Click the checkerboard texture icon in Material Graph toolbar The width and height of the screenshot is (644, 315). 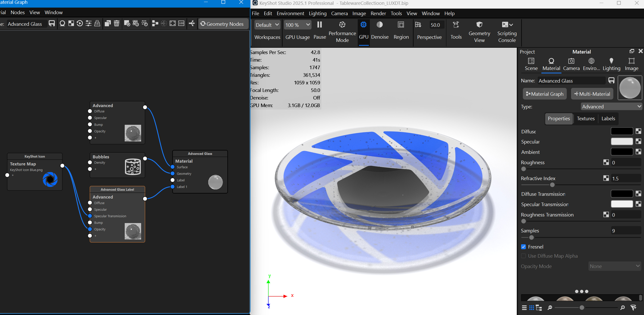(x=71, y=24)
